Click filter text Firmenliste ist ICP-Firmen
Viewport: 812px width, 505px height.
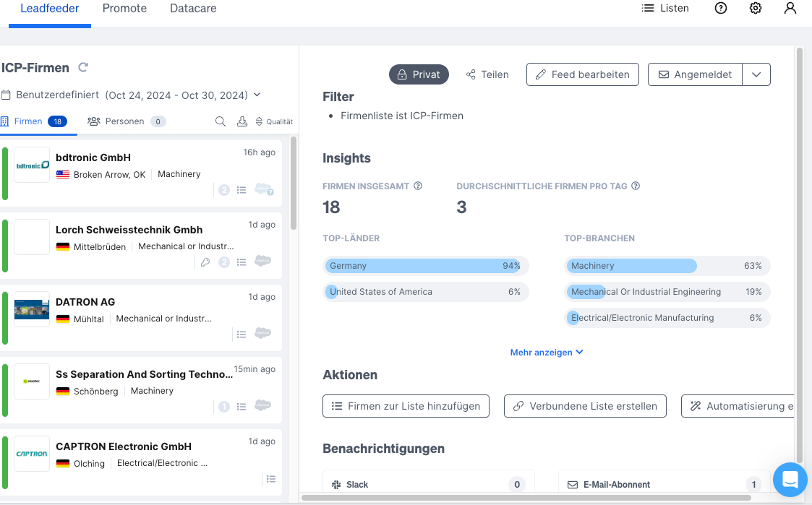coord(402,116)
